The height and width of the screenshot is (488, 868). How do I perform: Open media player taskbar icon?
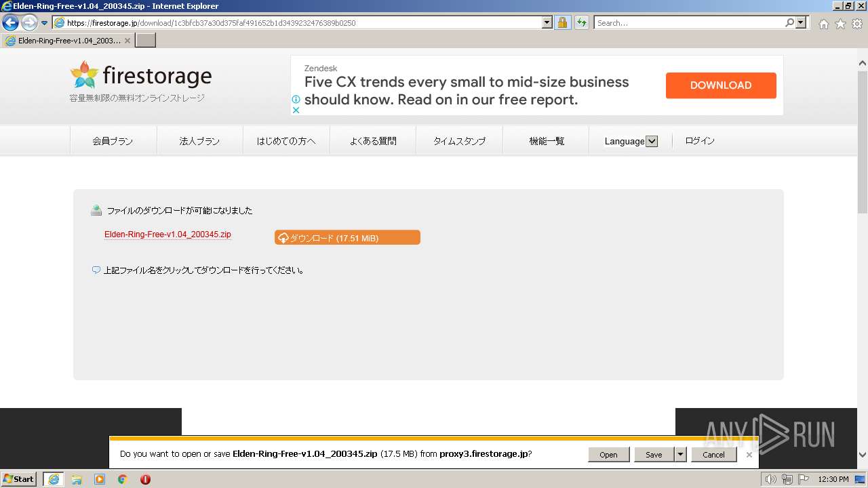tap(100, 479)
